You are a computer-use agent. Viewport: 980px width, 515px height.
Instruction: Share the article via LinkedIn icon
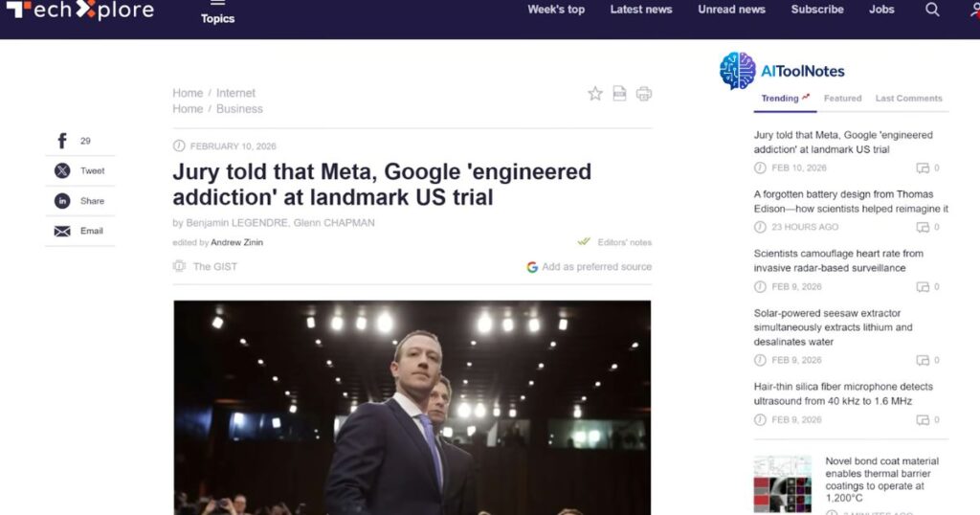pos(62,201)
